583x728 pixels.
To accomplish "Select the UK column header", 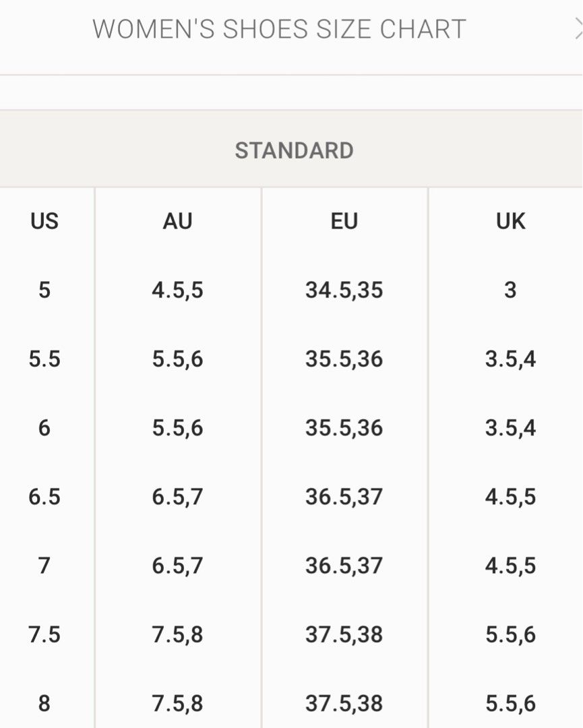I will pos(511,221).
